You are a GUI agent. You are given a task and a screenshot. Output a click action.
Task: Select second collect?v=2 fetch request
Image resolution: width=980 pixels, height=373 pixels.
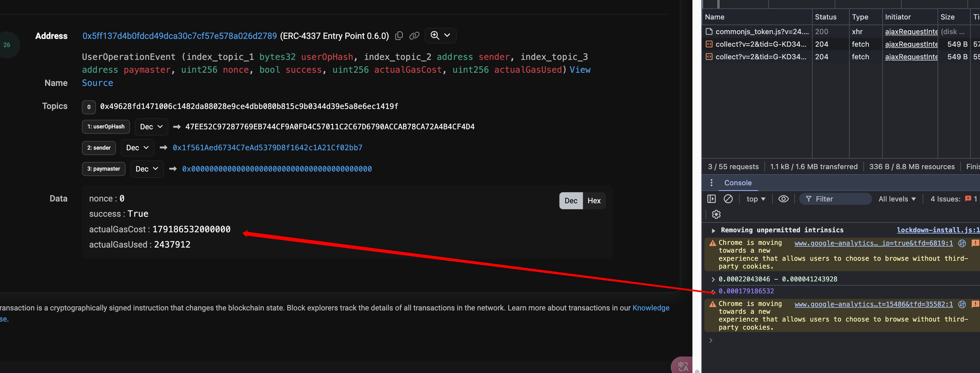[x=761, y=57]
